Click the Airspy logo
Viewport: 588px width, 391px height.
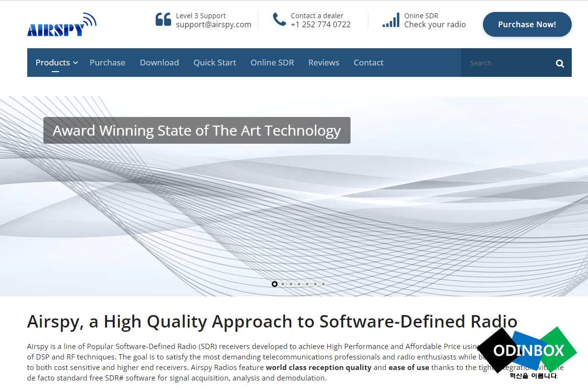(x=62, y=25)
